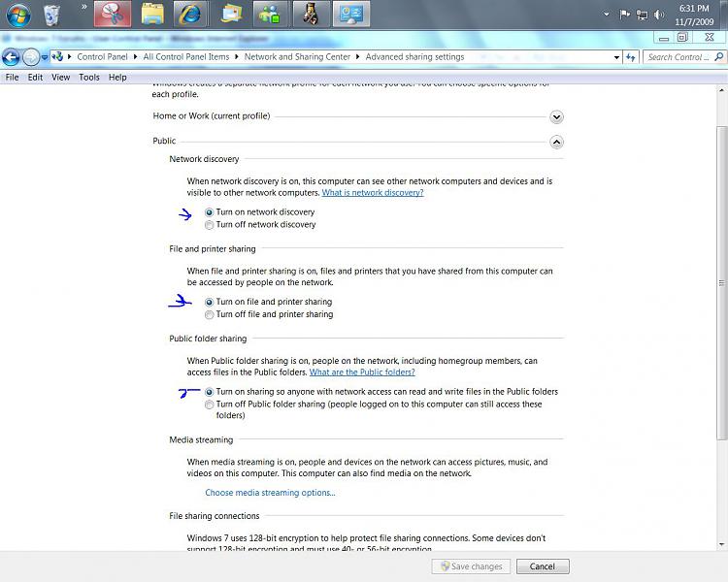
Task: Show hidden system tray icons
Action: (607, 15)
